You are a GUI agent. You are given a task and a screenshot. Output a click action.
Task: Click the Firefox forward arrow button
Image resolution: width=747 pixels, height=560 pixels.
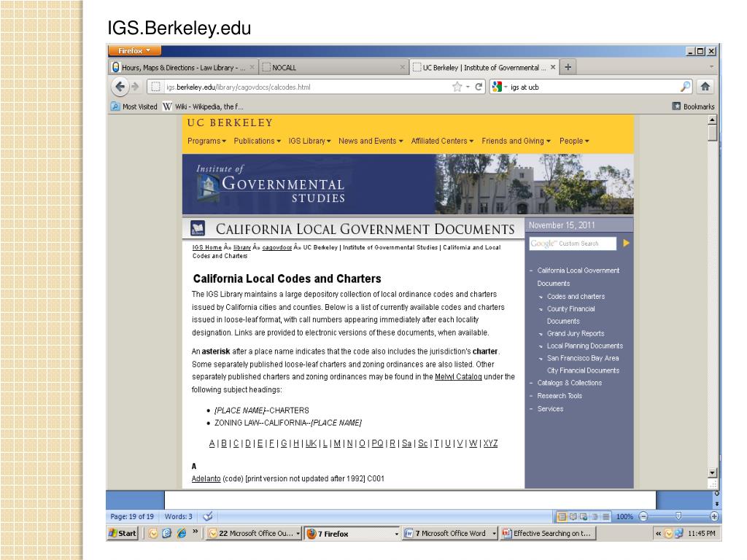pyautogui.click(x=135, y=87)
